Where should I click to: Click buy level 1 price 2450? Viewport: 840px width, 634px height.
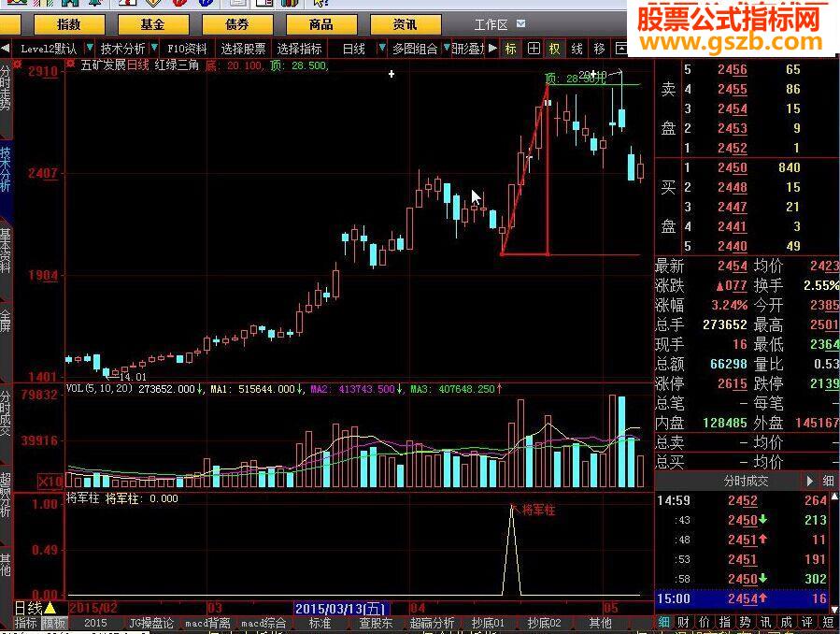point(733,167)
